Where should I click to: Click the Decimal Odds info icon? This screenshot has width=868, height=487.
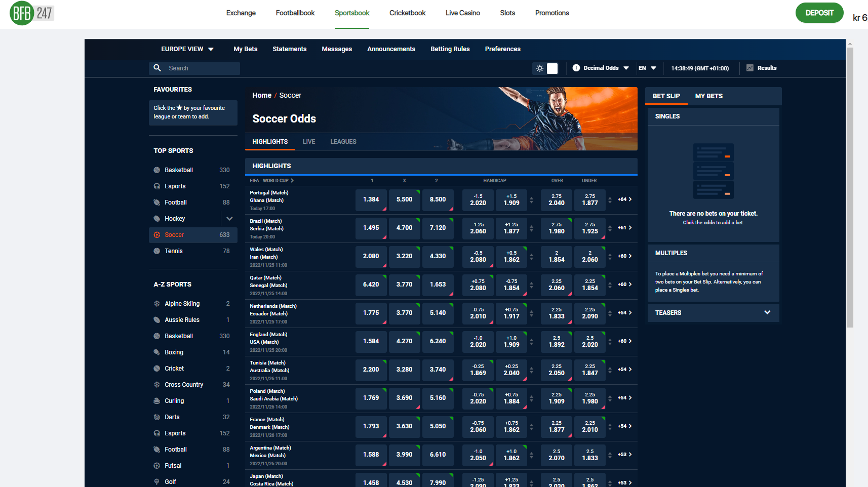tap(576, 68)
